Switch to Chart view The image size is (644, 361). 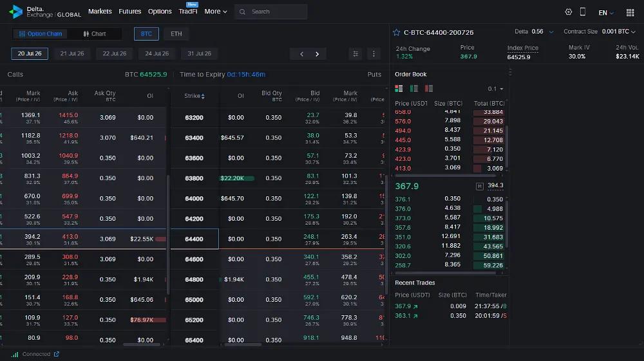[95, 33]
